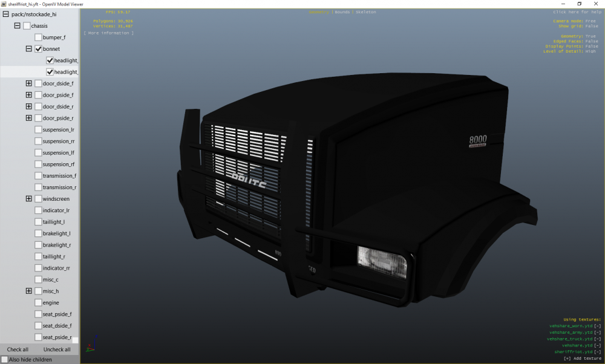The width and height of the screenshot is (605, 364).
Task: Expand the door_dside_f node
Action: pos(29,83)
